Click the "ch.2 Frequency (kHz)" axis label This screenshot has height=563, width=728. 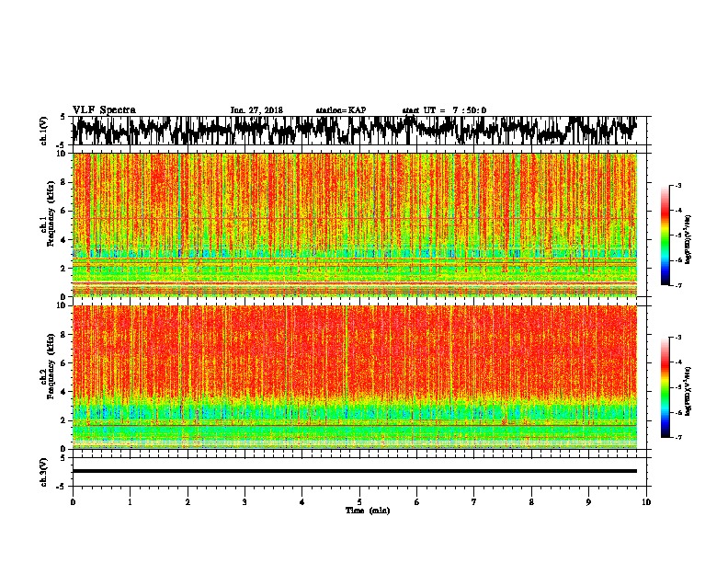(48, 366)
